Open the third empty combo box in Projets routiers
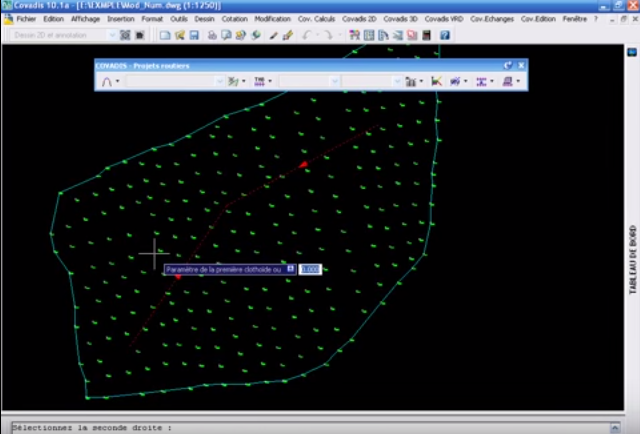 coord(371,82)
